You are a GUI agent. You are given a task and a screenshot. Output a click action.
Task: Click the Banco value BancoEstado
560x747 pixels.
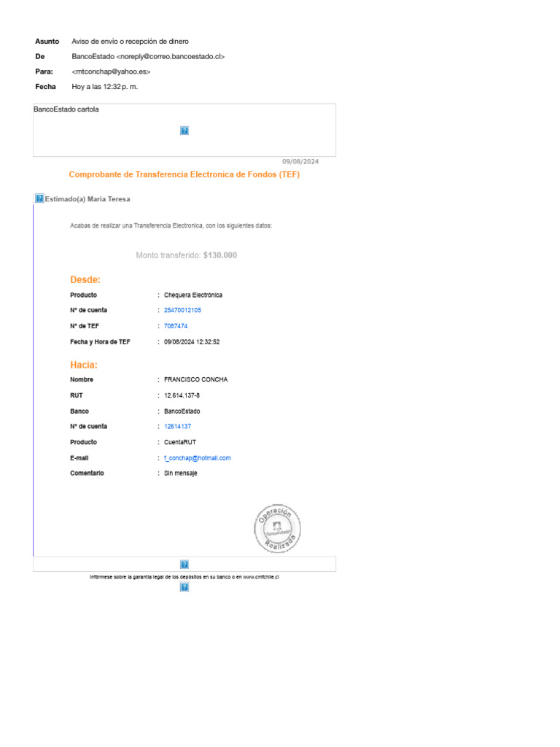point(182,411)
